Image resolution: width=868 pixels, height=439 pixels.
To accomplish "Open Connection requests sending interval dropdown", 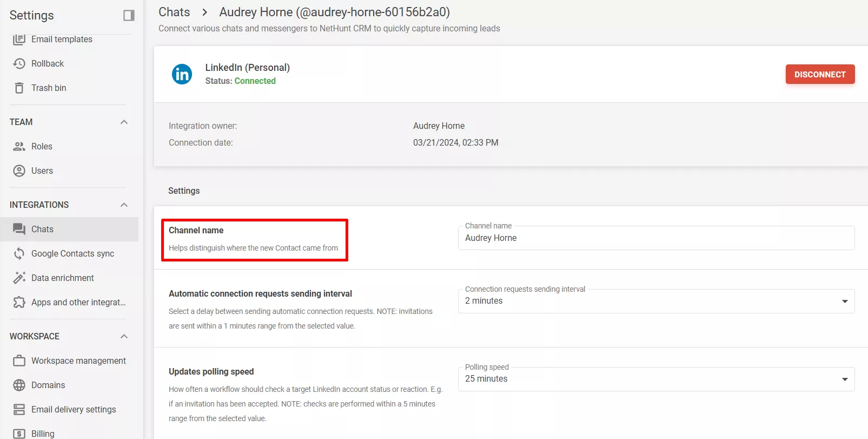I will point(656,301).
